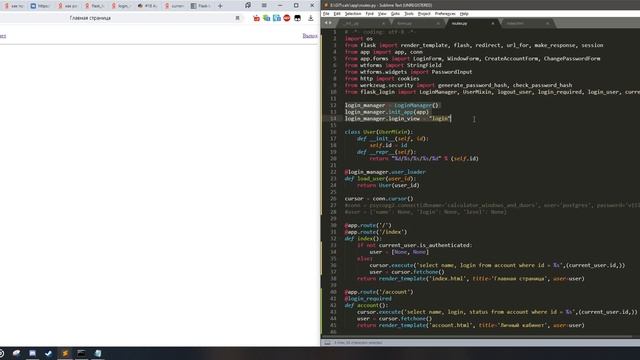Click the black extension icon in browser toolbar
The height and width of the screenshot is (360, 640).
[x=298, y=18]
